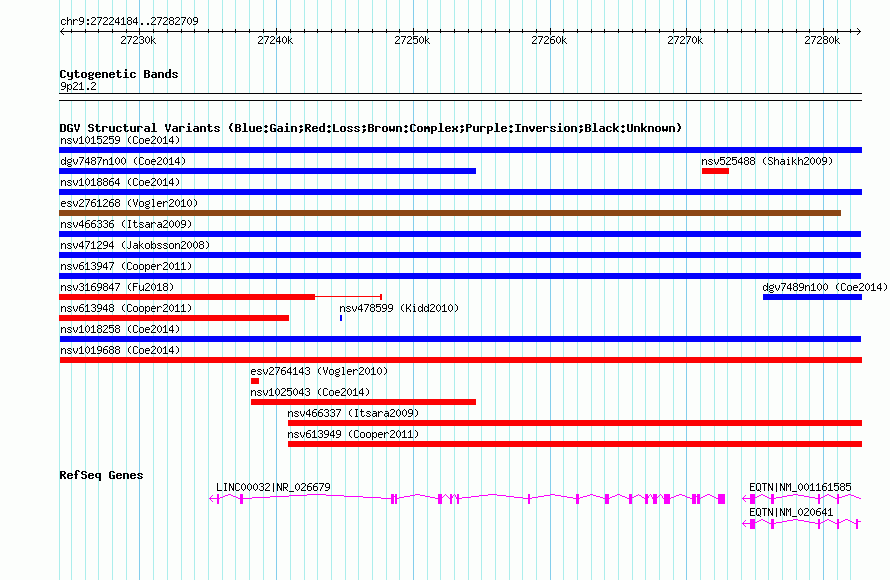Click the blue dgv7487n100 gain bar
This screenshot has width=890, height=580.
pyautogui.click(x=267, y=171)
